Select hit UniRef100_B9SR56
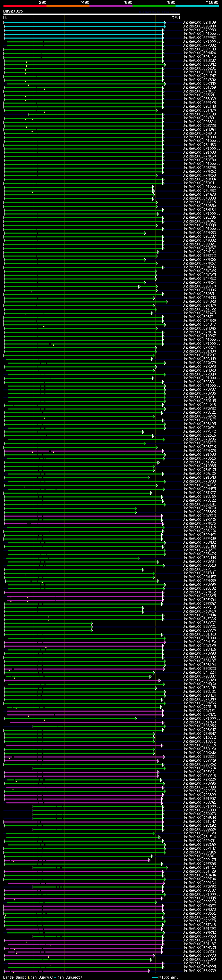 pyautogui.click(x=199, y=726)
